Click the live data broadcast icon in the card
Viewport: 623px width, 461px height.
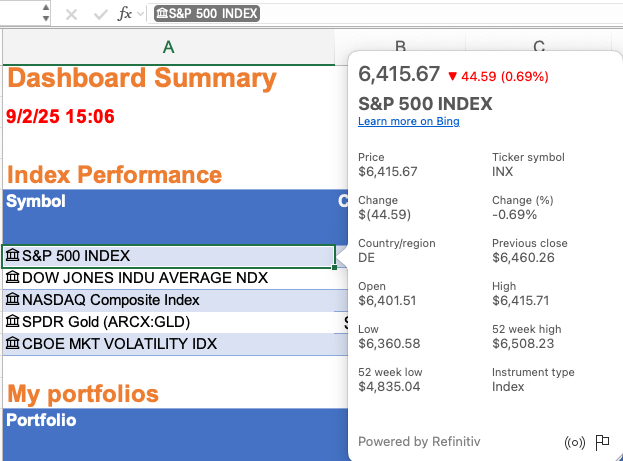[574, 442]
